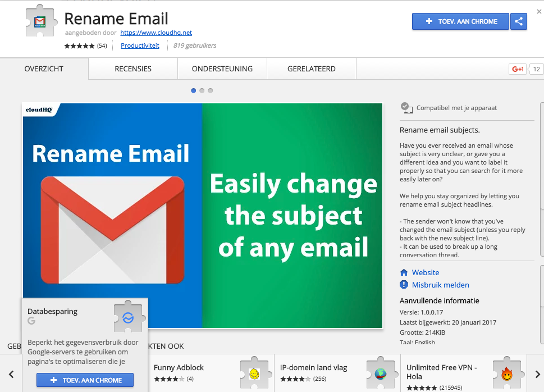
Task: Open the IP-domein land vlag extension
Action: point(314,368)
